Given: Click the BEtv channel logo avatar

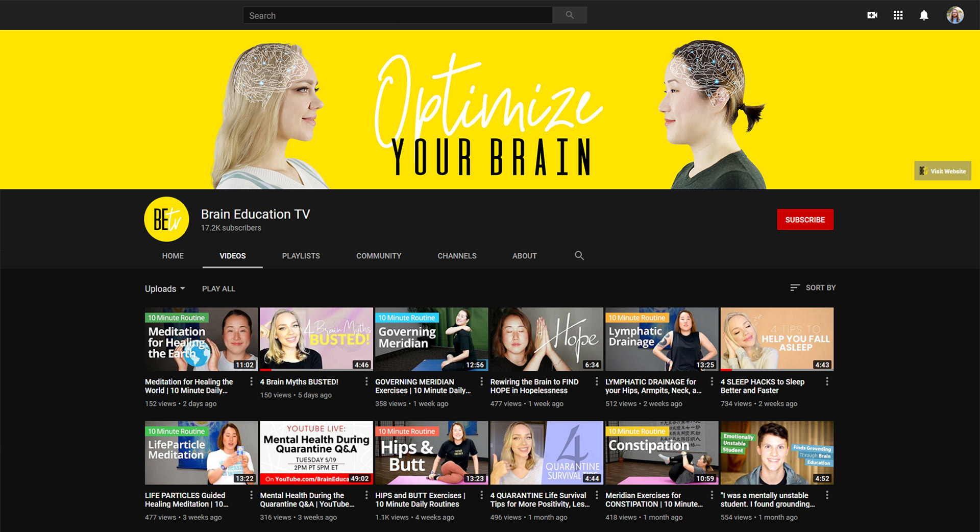Looking at the screenshot, I should pyautogui.click(x=166, y=219).
